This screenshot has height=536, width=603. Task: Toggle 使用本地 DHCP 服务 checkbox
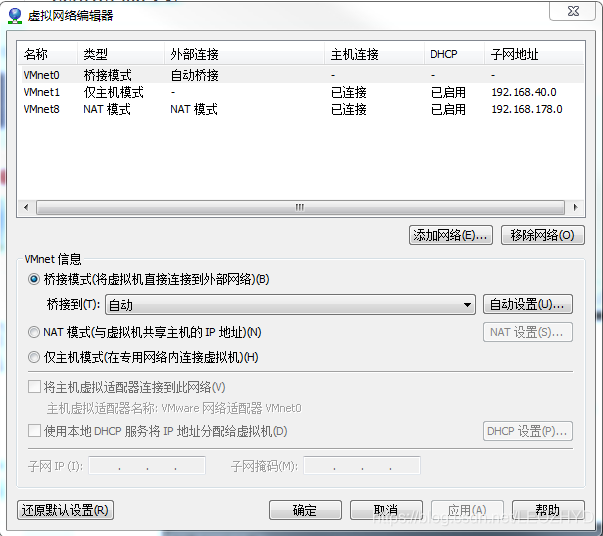pos(34,431)
